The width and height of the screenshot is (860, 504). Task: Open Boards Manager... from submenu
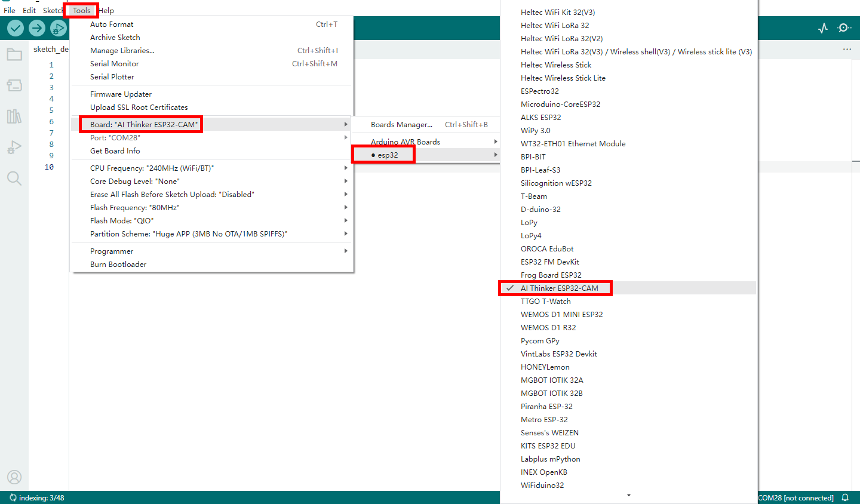425,125
